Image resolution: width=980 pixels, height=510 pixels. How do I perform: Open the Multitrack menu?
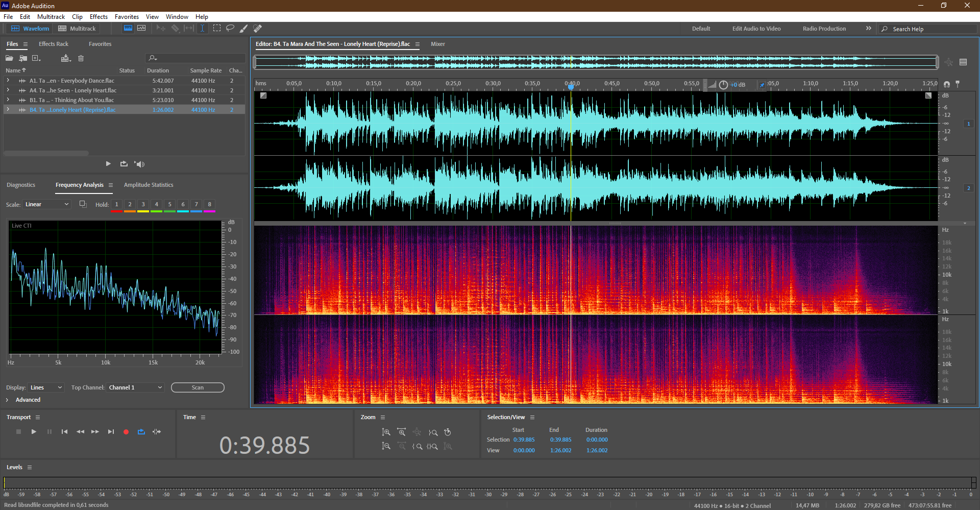click(51, 17)
